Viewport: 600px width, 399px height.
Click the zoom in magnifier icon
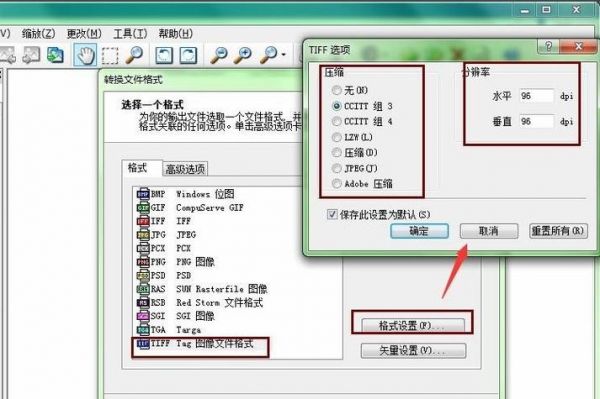pos(243,55)
